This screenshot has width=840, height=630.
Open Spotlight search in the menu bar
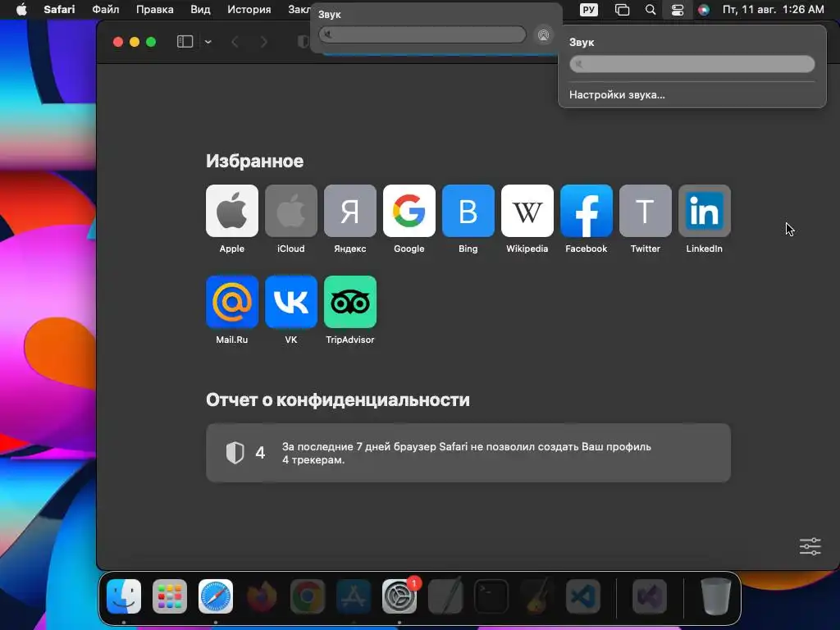651,10
